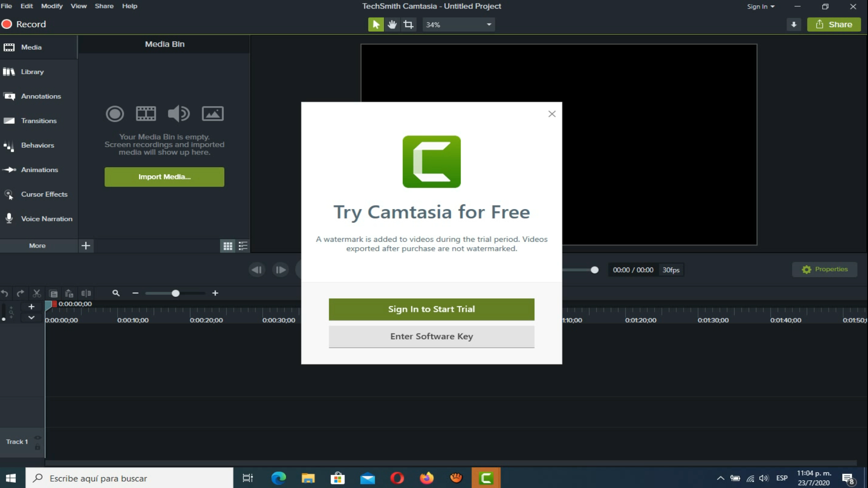Select the Pan hand tool
This screenshot has height=488, width=868.
392,24
